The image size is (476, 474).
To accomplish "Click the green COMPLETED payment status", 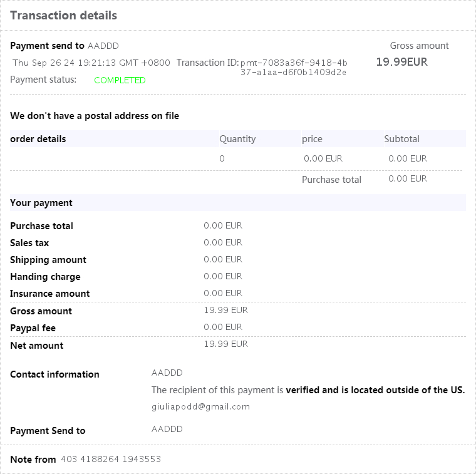I will coord(120,80).
